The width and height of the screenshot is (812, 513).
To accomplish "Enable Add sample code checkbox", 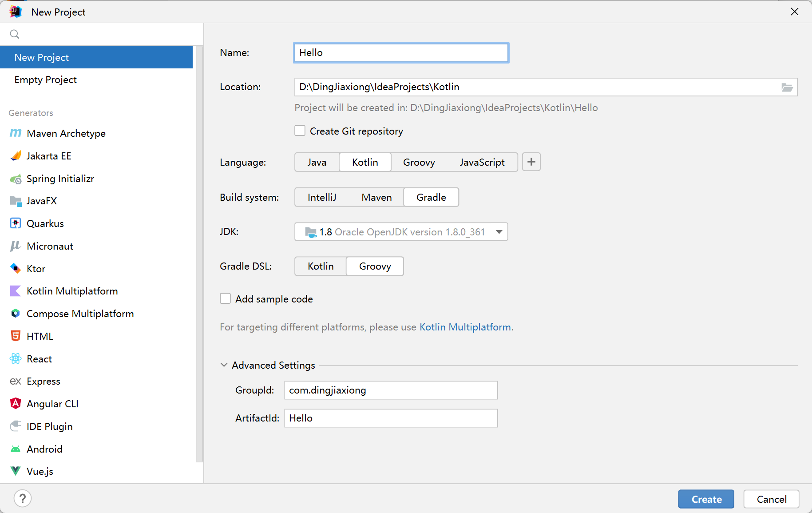I will tap(226, 298).
